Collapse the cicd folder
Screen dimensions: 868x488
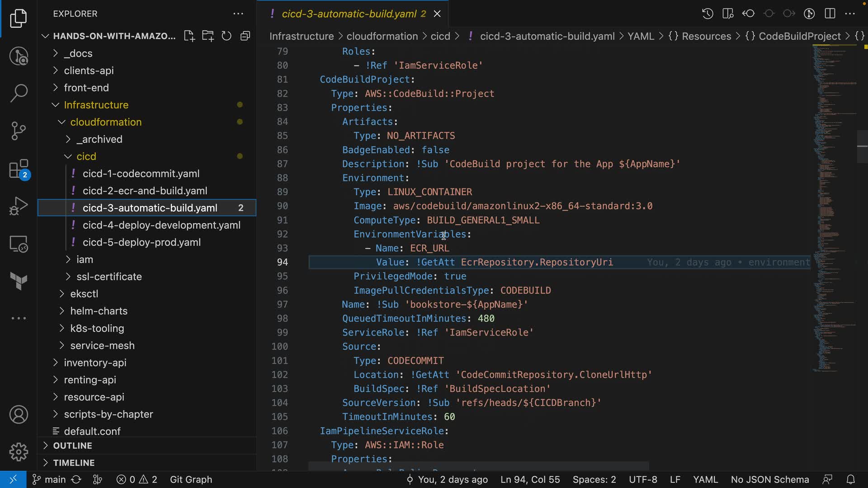point(86,156)
